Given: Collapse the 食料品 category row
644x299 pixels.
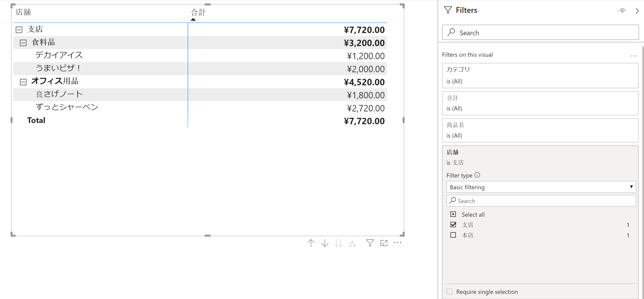Looking at the screenshot, I should (23, 43).
